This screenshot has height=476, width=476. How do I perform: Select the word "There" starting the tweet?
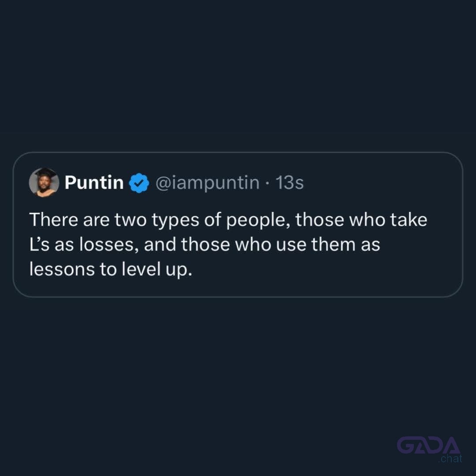pos(54,219)
